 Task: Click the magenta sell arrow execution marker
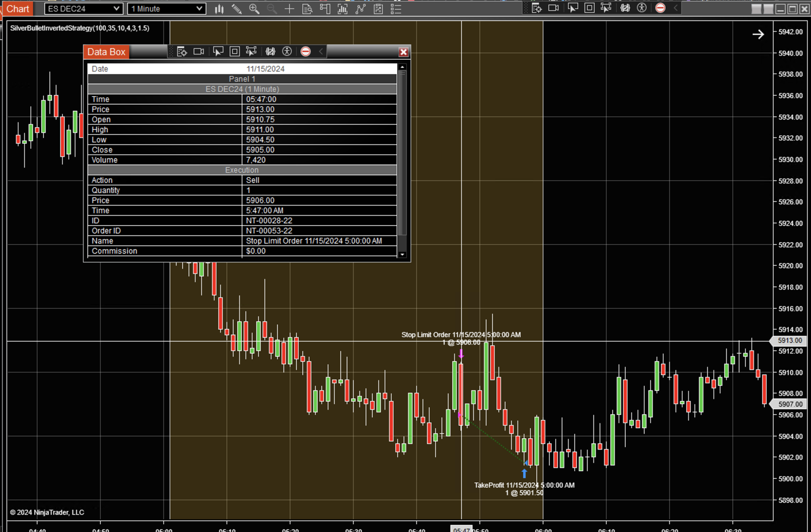click(x=461, y=354)
